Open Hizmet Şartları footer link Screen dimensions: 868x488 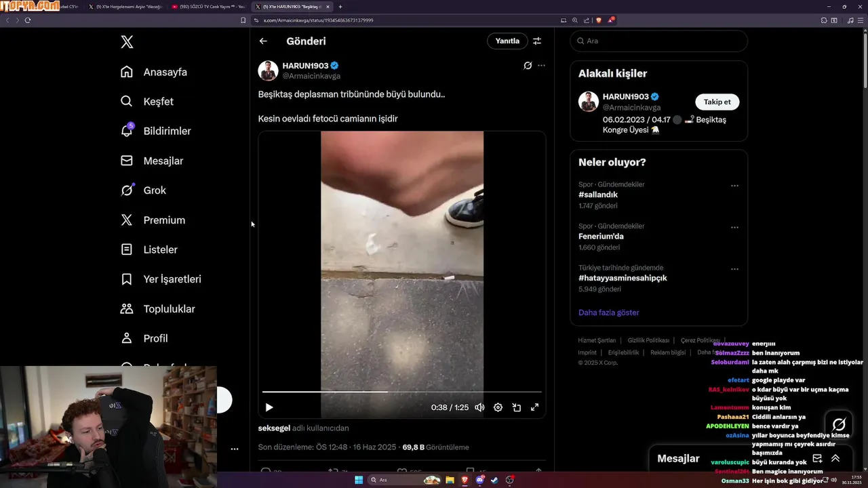point(597,340)
